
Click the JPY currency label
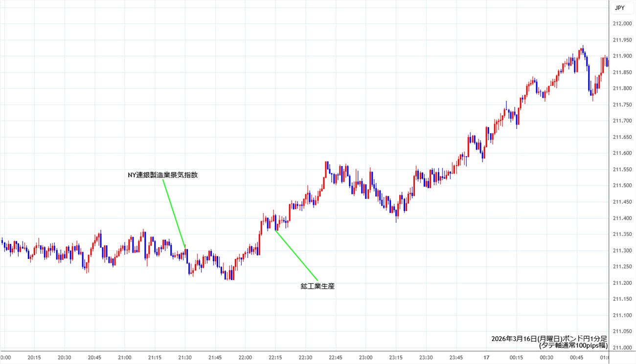[x=619, y=8]
